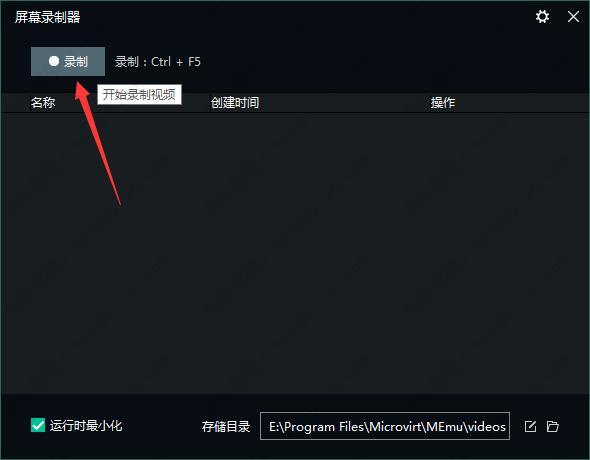590x460 pixels.
Task: Click divider between 名称 and 创建时间 columns
Action: pyautogui.click(x=210, y=102)
